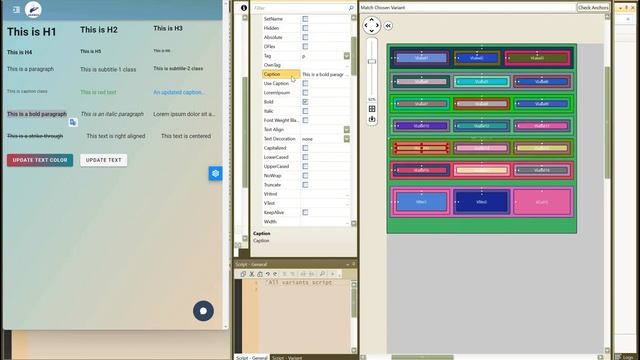Enable the Italic checkbox
640x360 pixels.
[x=305, y=111]
